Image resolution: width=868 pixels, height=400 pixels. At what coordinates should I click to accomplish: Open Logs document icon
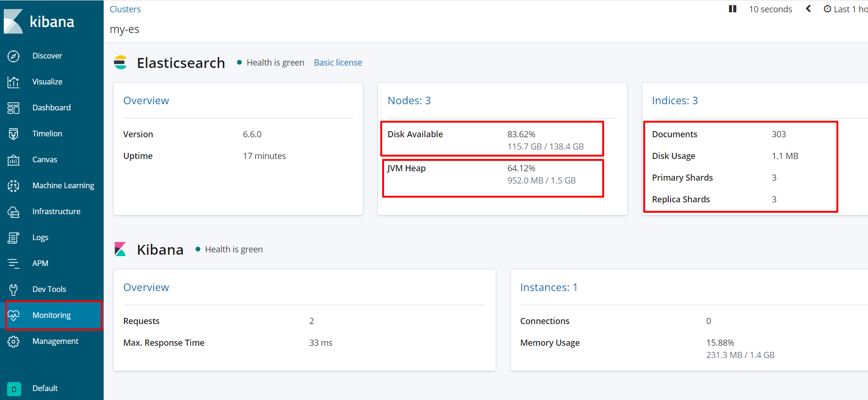pos(14,238)
